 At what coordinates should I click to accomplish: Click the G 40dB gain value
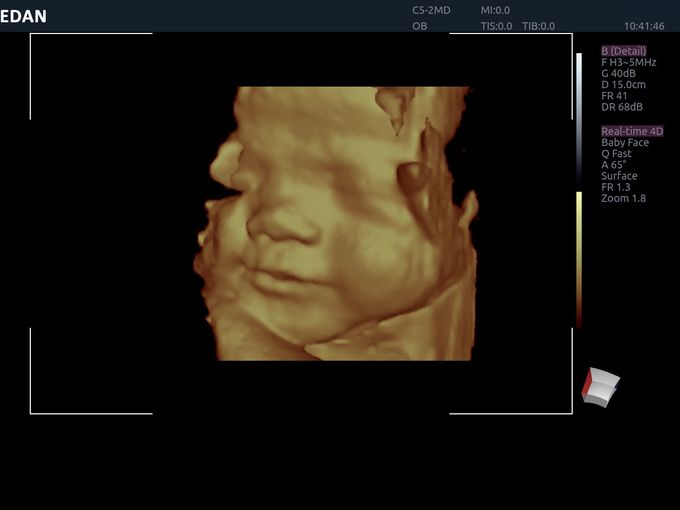click(x=619, y=73)
